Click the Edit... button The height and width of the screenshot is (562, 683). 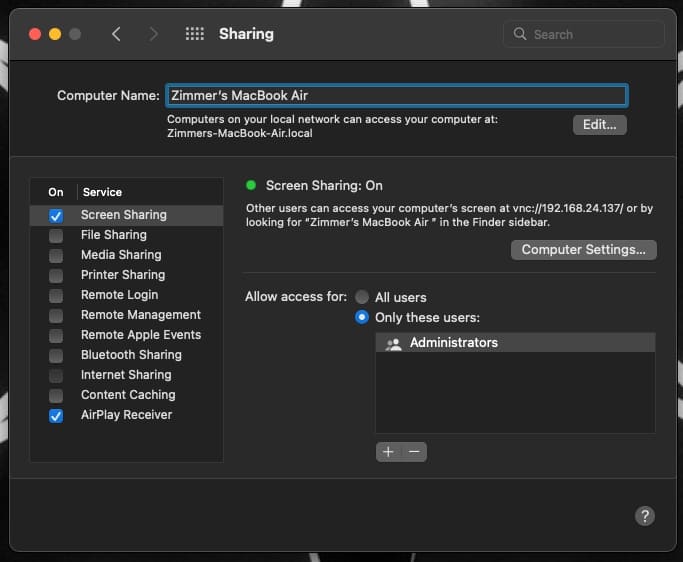600,125
